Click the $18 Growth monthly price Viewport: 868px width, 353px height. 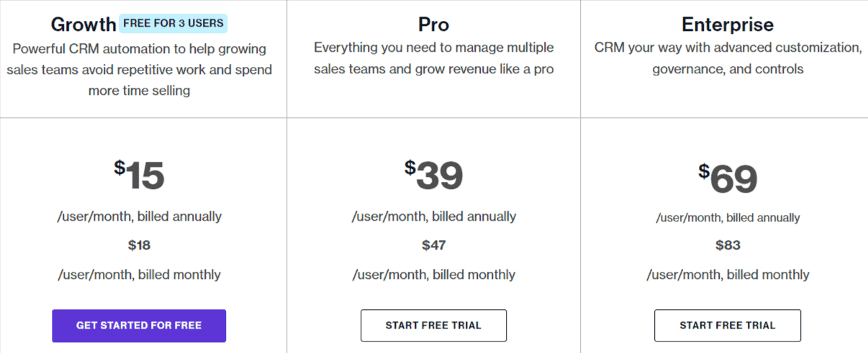click(139, 245)
